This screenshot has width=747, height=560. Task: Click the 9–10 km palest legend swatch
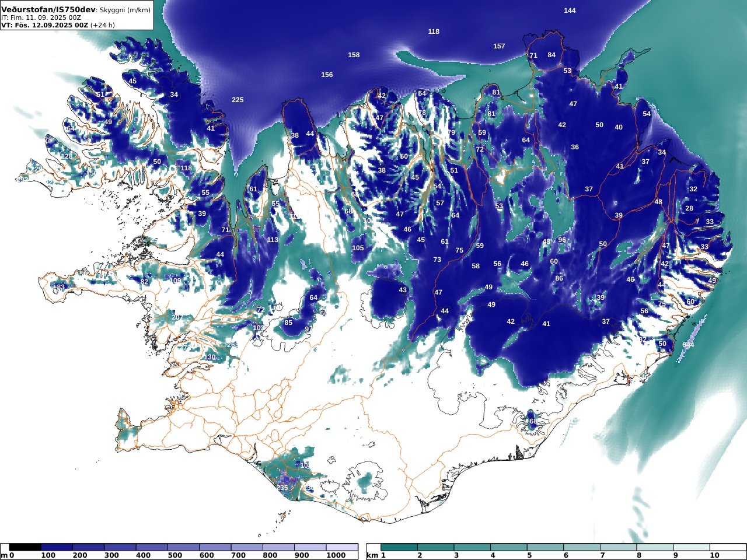(692, 547)
